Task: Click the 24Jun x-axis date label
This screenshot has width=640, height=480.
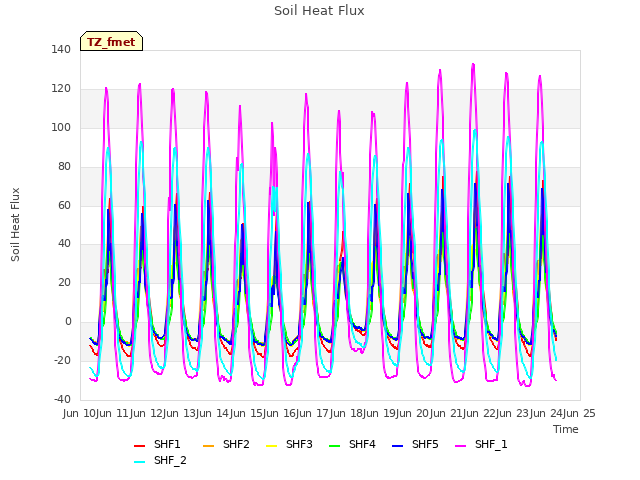Action: coord(564,413)
